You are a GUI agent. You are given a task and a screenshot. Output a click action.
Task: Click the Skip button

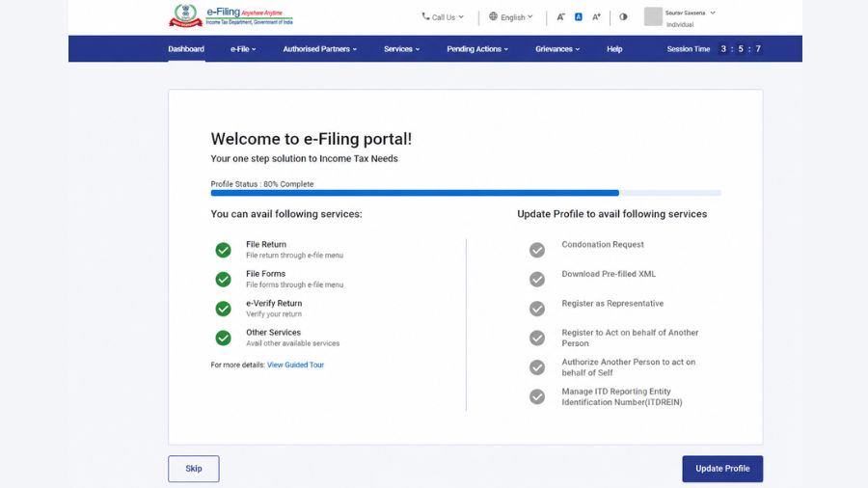pyautogui.click(x=194, y=469)
